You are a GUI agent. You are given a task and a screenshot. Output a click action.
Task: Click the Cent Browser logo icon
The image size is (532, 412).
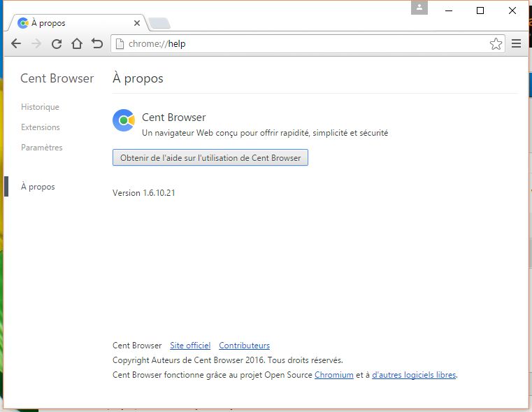click(124, 120)
